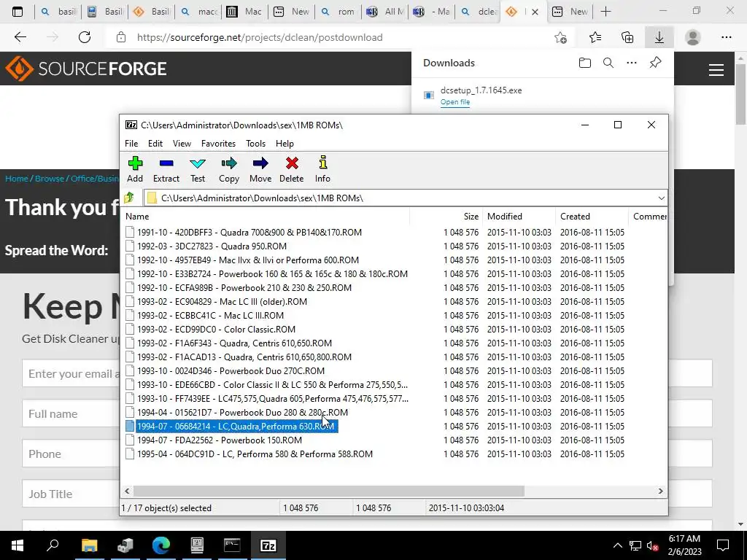
Task: Click the right scroll arrow in 7-Zip list
Action: [x=660, y=491]
